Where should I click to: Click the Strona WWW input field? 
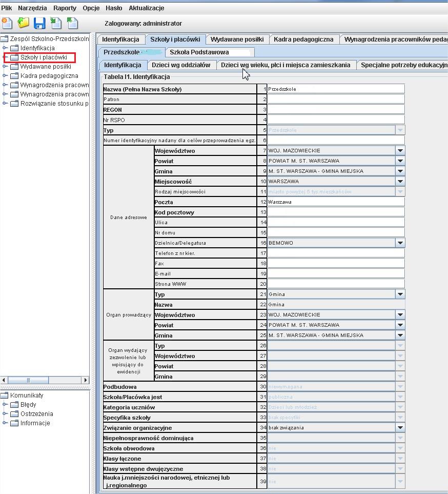(x=336, y=284)
